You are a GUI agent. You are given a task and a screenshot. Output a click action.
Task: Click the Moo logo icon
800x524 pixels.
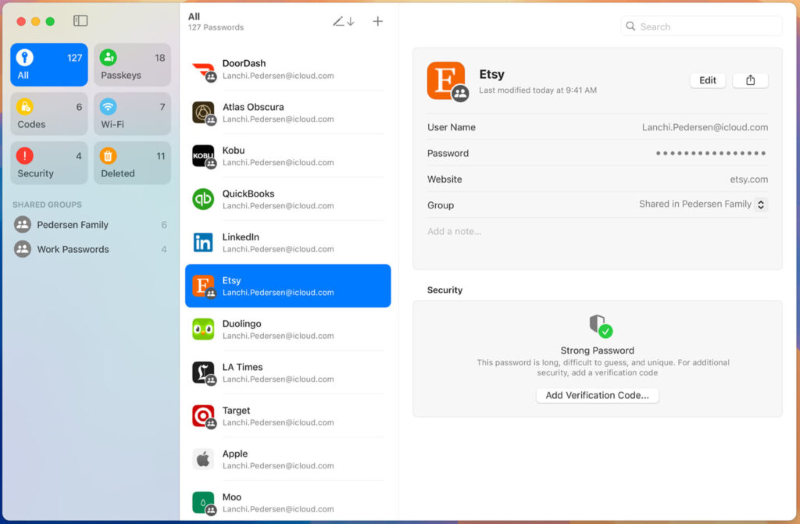pos(203,503)
